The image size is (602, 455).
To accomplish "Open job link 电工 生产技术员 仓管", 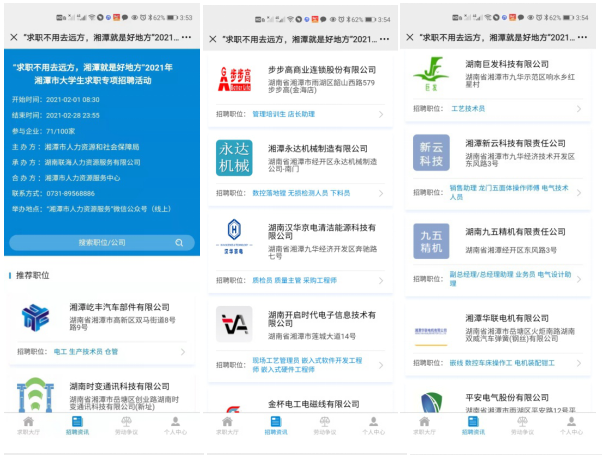I will [86, 352].
